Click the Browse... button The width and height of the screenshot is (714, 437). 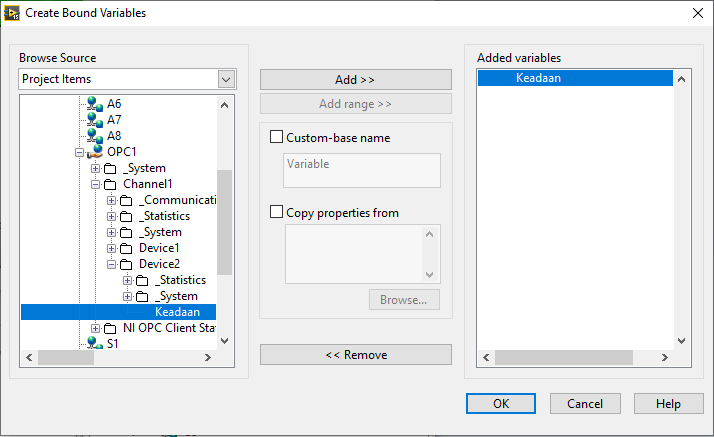pyautogui.click(x=404, y=300)
